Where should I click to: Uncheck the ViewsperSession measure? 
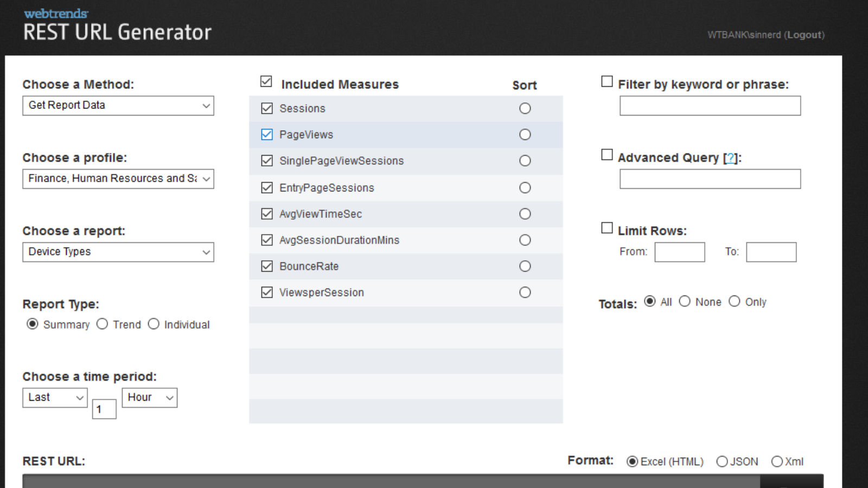coord(267,292)
